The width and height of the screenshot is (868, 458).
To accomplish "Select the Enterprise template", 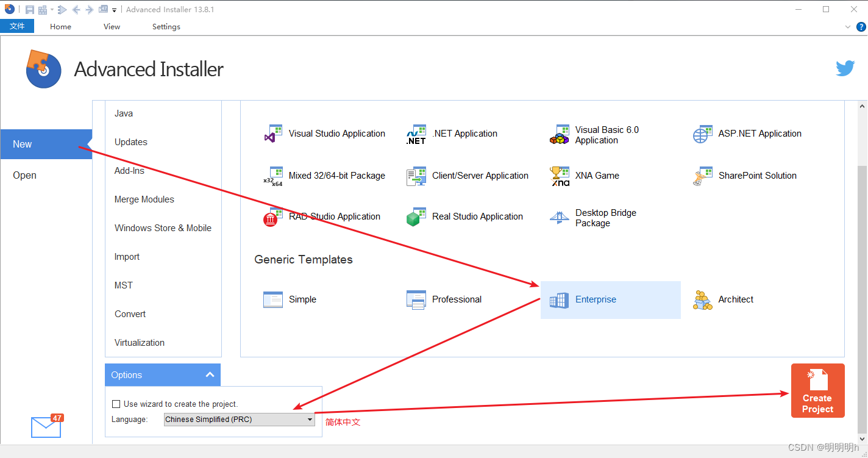I will click(596, 299).
